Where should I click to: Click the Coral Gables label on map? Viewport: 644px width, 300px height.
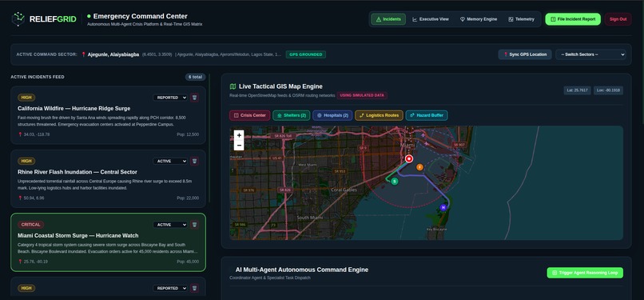point(344,190)
